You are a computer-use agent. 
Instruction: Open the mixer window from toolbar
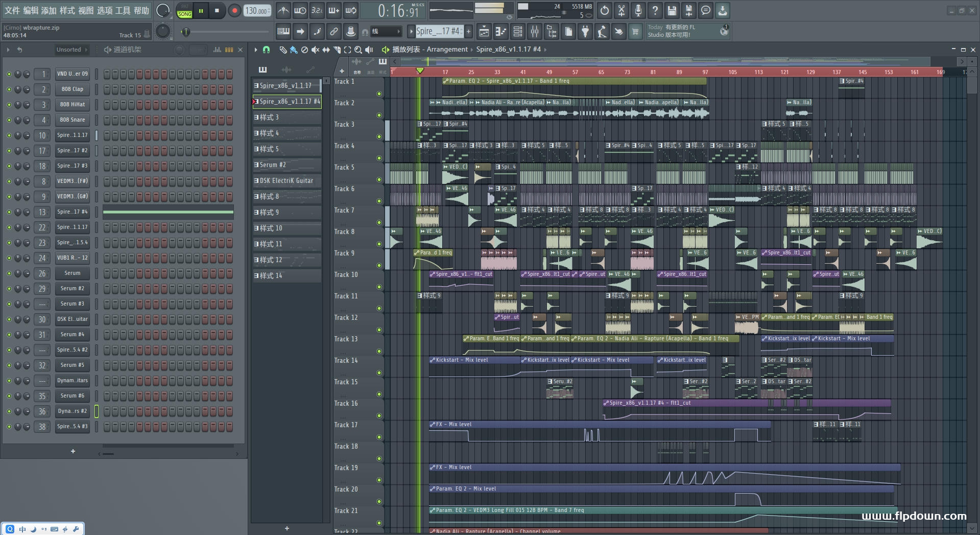click(534, 32)
